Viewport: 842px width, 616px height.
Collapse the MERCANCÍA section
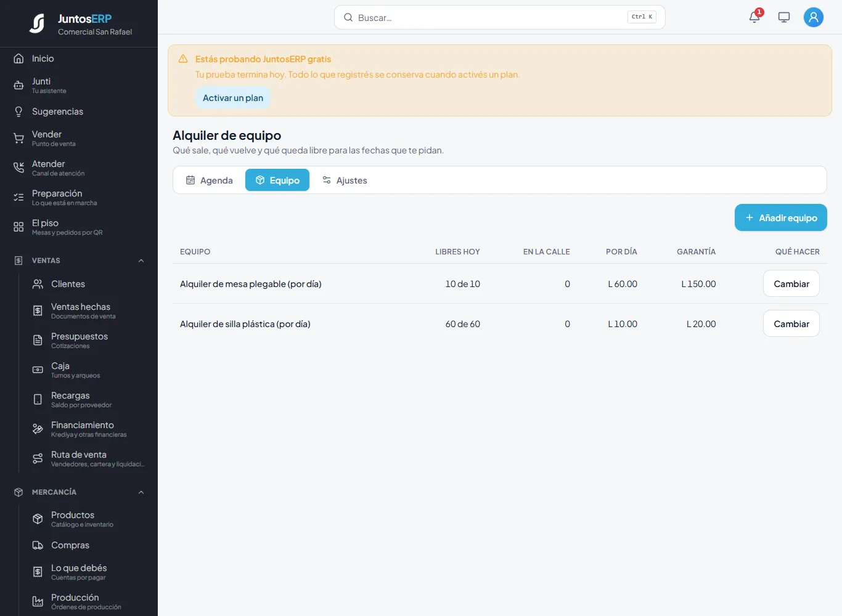tap(141, 492)
